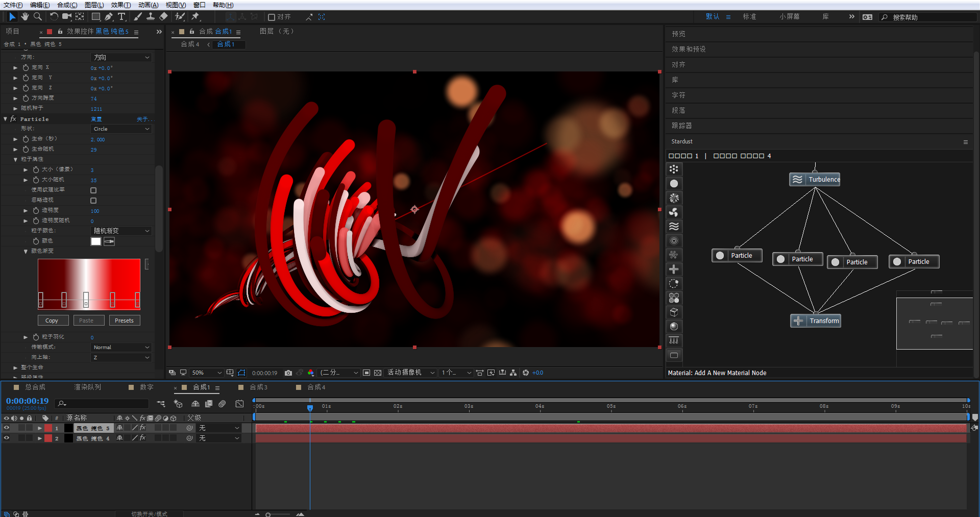Select the Hand tool in toolbar

click(25, 17)
